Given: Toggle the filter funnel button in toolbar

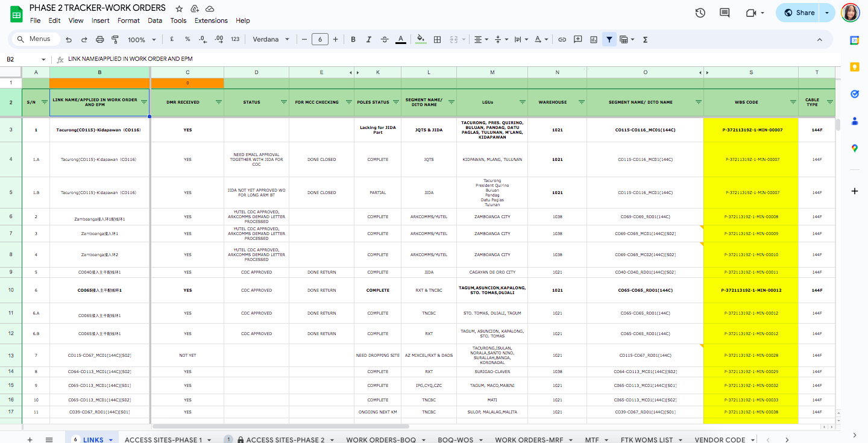Looking at the screenshot, I should 609,39.
